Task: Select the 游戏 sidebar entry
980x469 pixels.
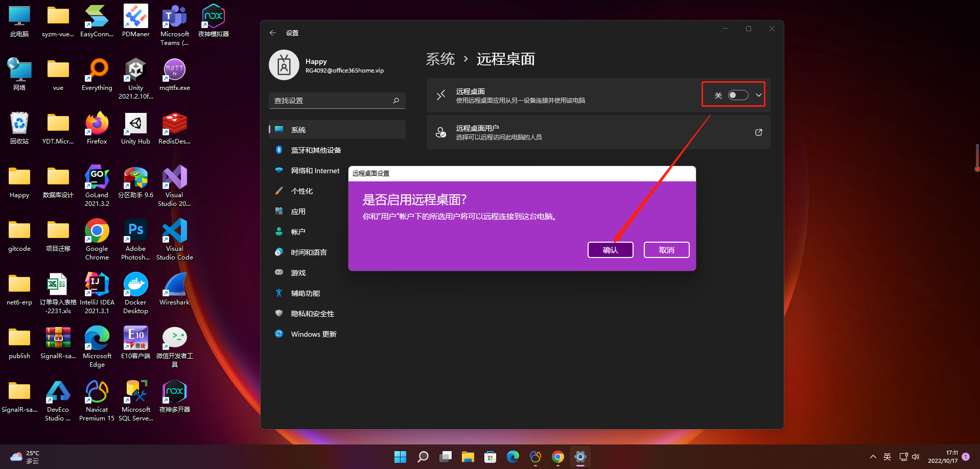Action: point(299,272)
